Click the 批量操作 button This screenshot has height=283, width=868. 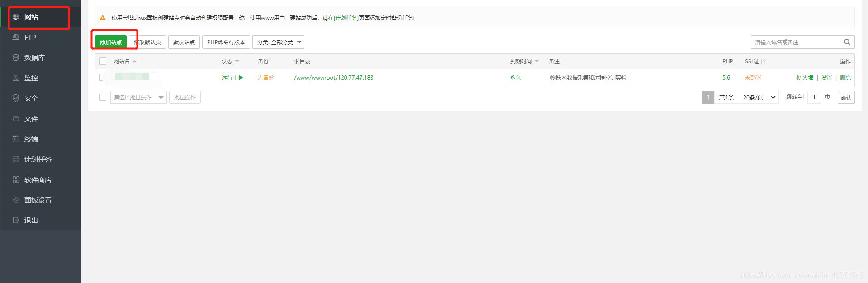coord(185,97)
